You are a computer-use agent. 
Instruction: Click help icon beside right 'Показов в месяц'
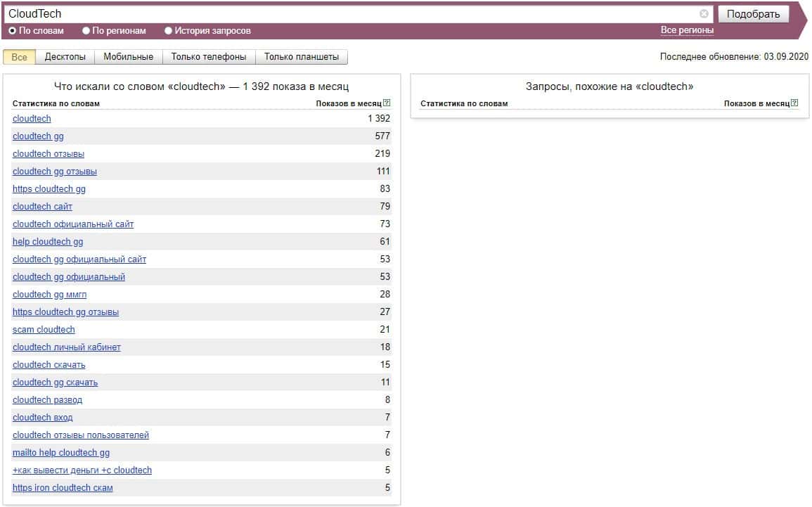point(794,103)
